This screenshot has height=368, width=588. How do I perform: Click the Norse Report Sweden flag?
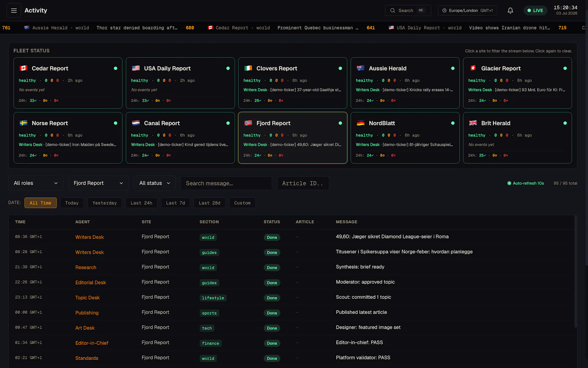click(x=24, y=123)
